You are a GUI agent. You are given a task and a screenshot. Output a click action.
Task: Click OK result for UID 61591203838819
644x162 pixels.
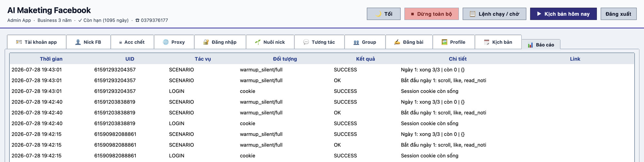coord(337,113)
